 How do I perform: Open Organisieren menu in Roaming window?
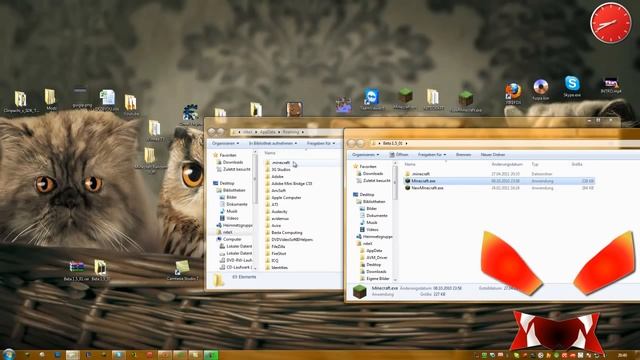point(225,144)
